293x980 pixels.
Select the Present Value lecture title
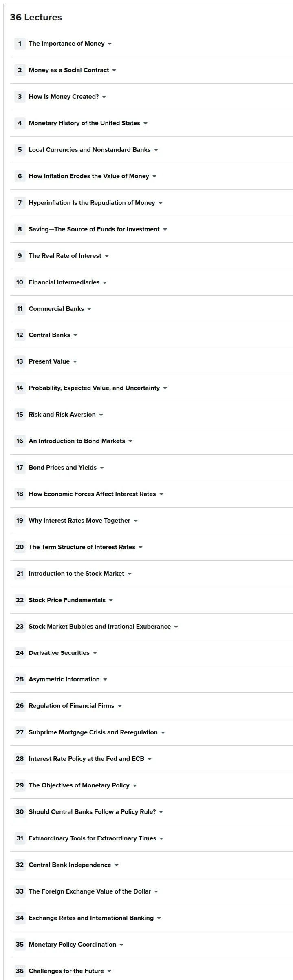click(x=49, y=361)
